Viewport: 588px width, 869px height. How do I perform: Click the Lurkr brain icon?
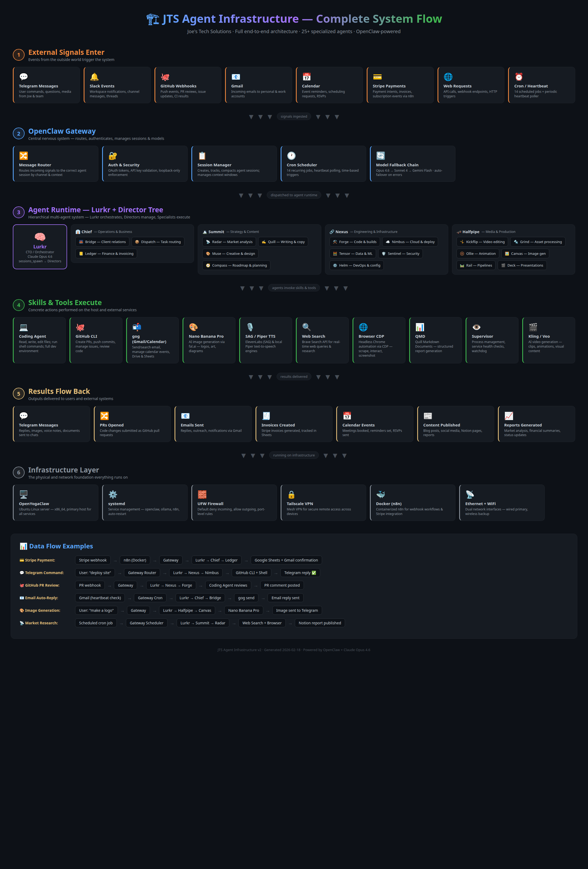coord(40,237)
